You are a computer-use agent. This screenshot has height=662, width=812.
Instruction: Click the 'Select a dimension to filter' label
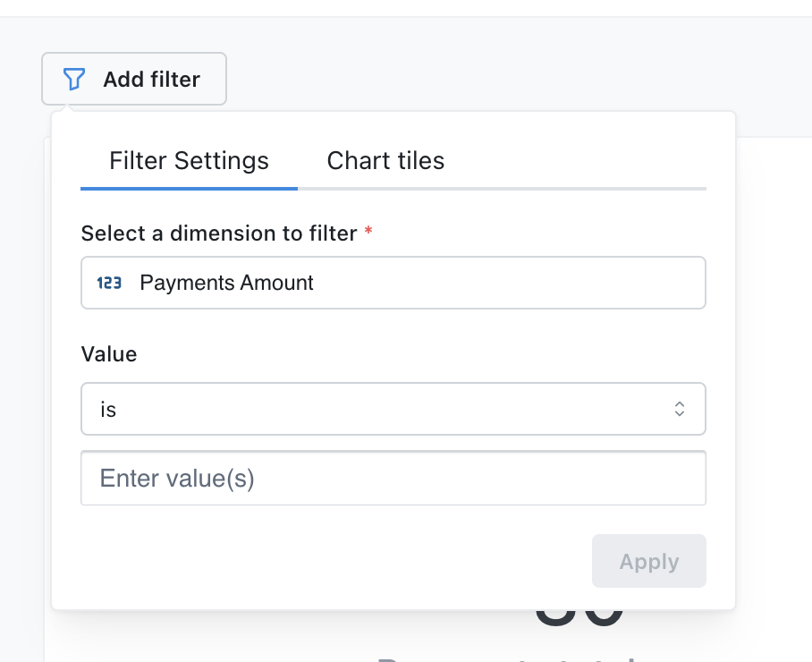219,233
